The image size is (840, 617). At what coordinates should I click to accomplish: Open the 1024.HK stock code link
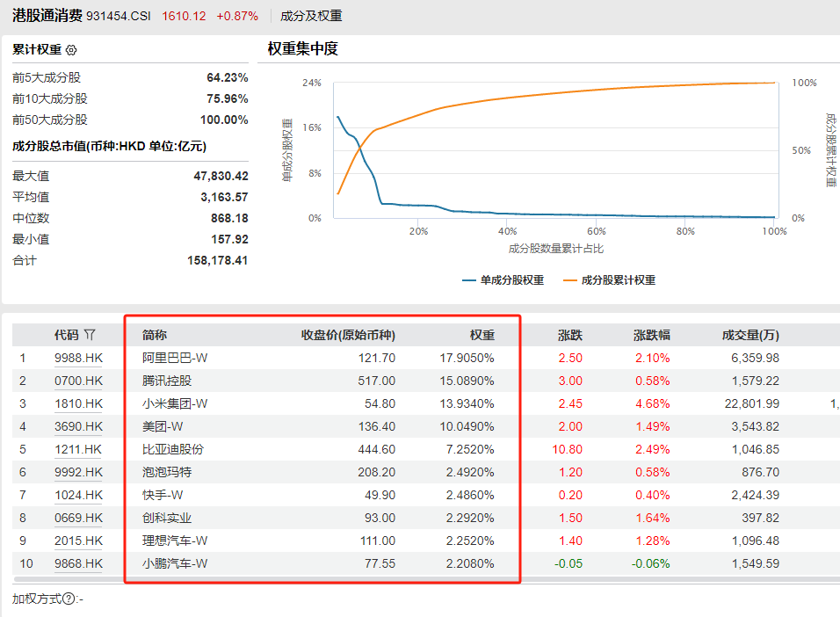click(78, 496)
